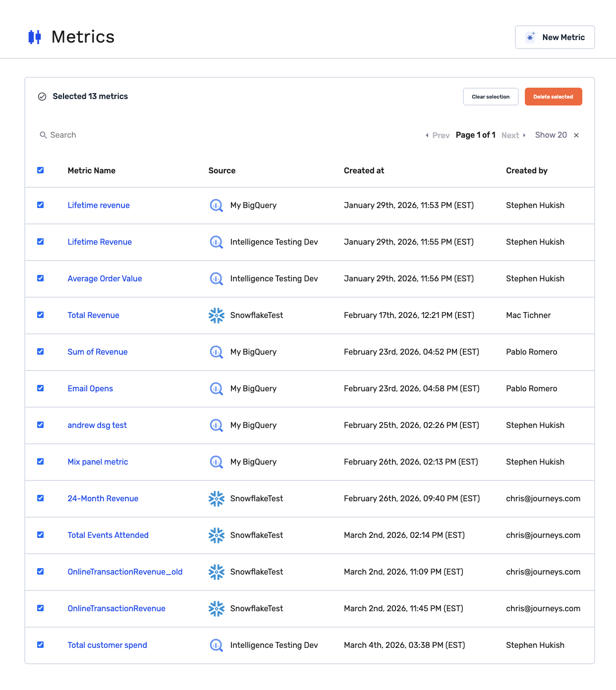
Task: Click Snowflake icon in OnlineTransactionRevenue row
Action: pyautogui.click(x=217, y=609)
